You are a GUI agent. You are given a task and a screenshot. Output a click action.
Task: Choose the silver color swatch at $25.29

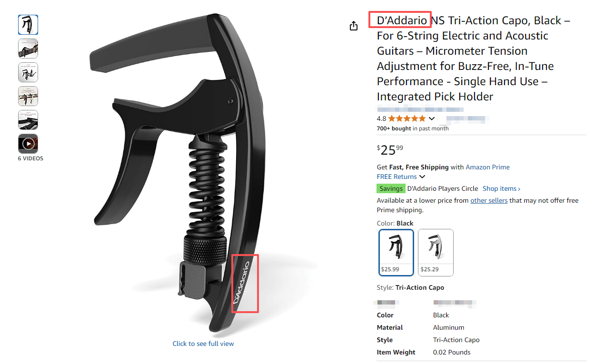pyautogui.click(x=436, y=253)
